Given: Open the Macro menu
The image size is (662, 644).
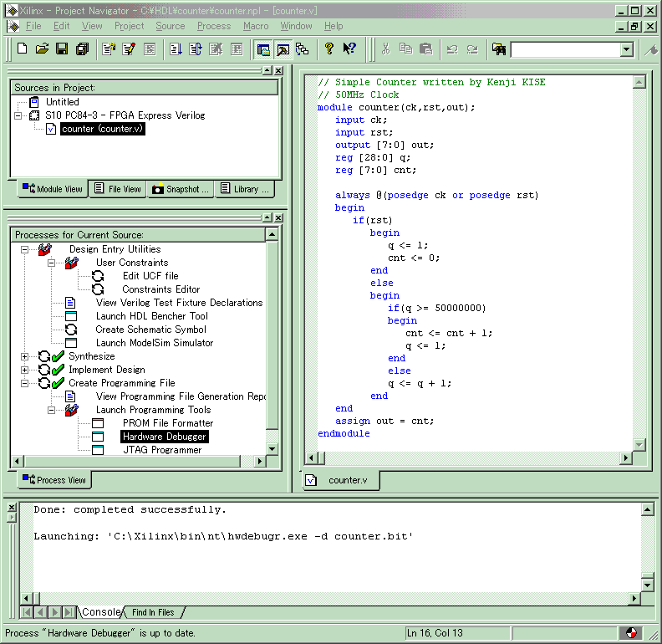Looking at the screenshot, I should coord(256,26).
